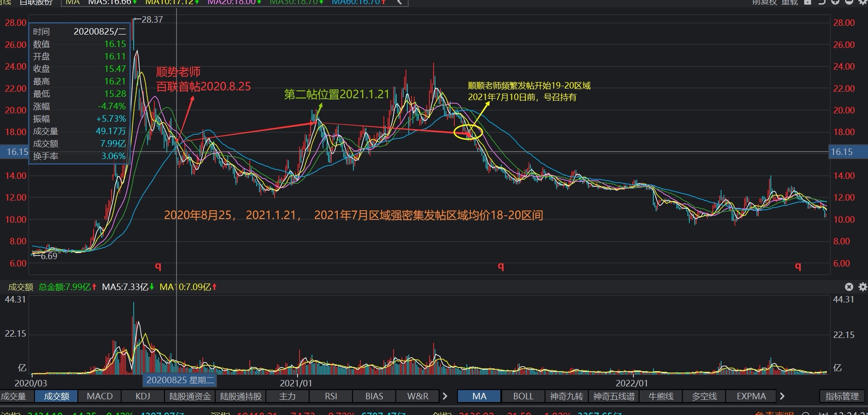Apply 多空线 indicator

click(x=704, y=396)
